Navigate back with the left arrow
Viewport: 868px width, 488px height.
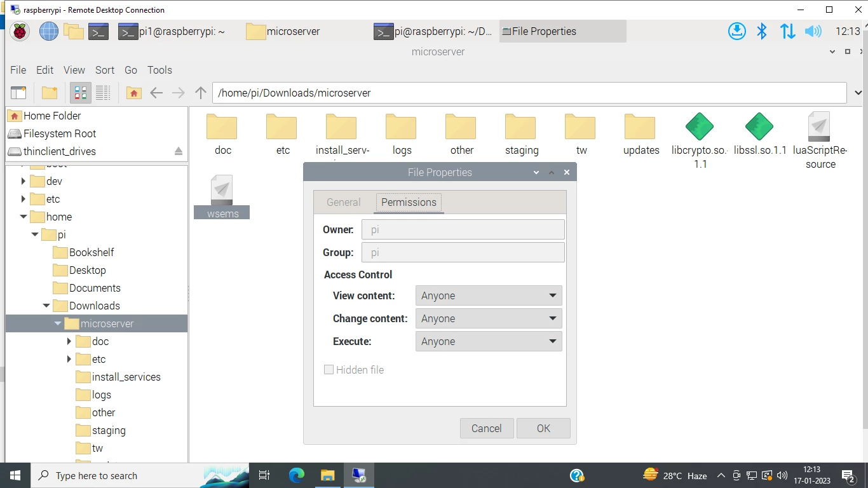(x=156, y=93)
